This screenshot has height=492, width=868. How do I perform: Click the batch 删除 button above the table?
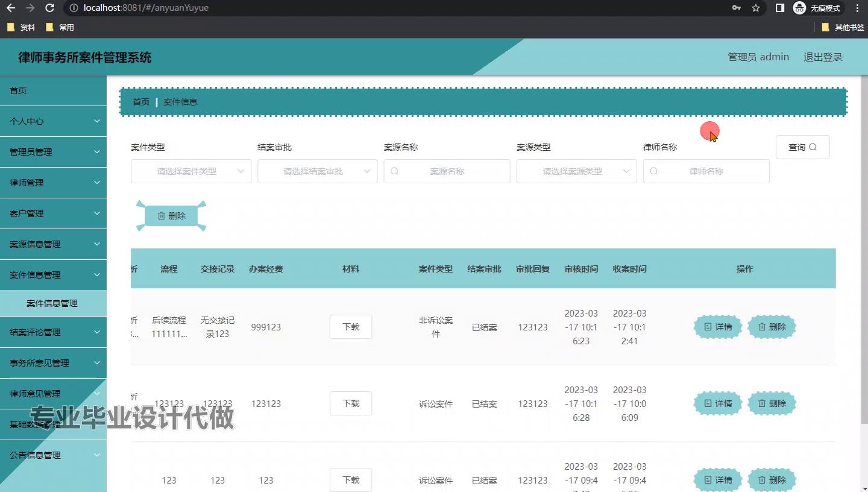pos(171,216)
